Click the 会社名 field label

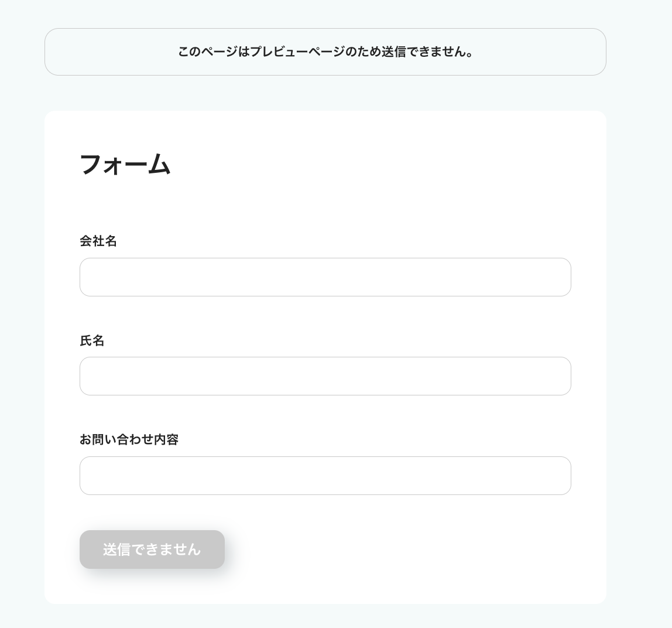(x=98, y=241)
